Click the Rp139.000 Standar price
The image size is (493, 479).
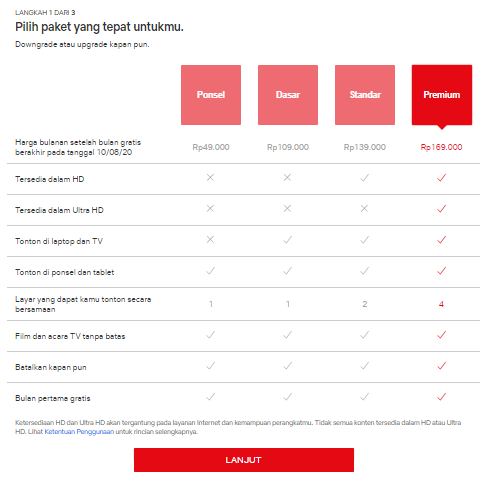[365, 147]
